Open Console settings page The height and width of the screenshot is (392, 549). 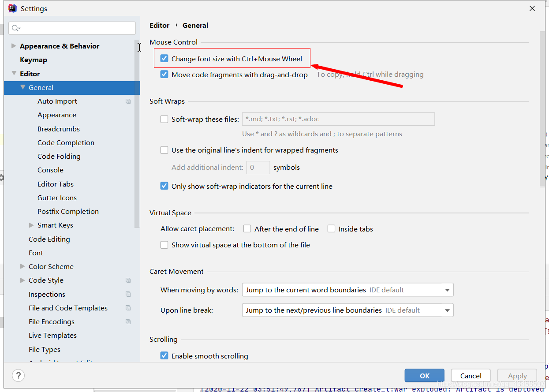pos(50,170)
